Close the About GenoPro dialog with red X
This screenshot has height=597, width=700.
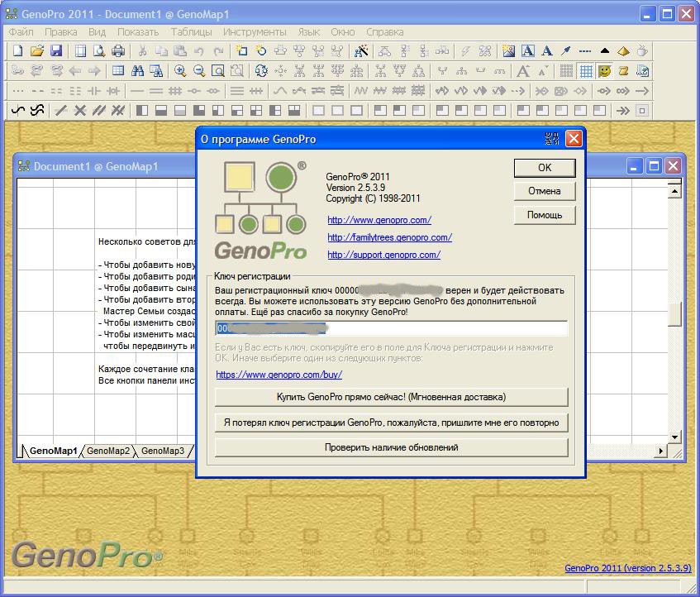click(574, 139)
